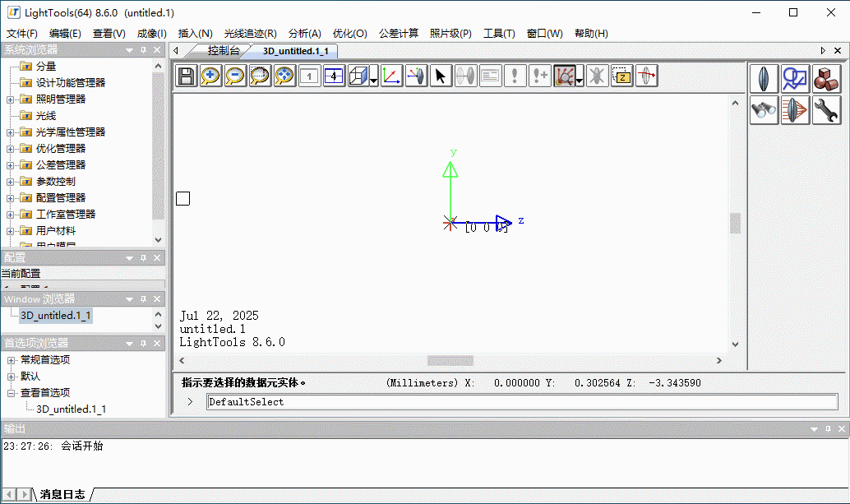Select 3D_untitled.1_1 under 查看首选项

click(71, 409)
